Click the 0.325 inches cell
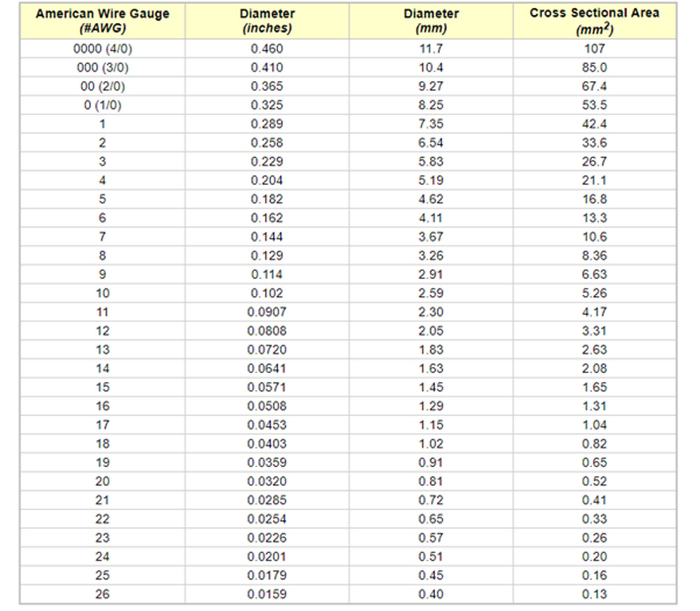Viewport: 700px width, 611px height. click(267, 105)
